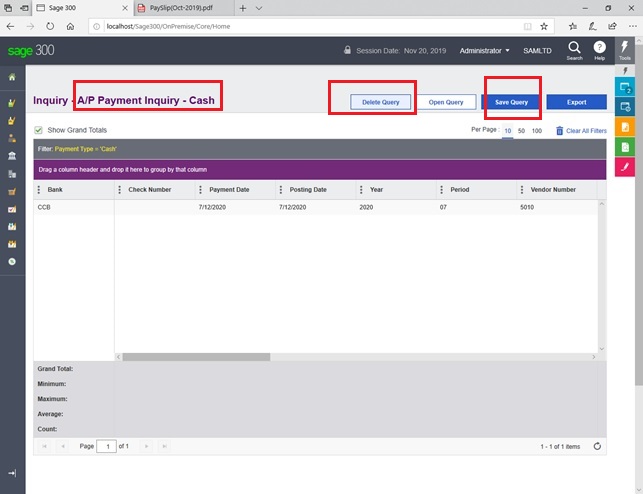The image size is (643, 494).
Task: Reload the browser page
Action: 50,26
